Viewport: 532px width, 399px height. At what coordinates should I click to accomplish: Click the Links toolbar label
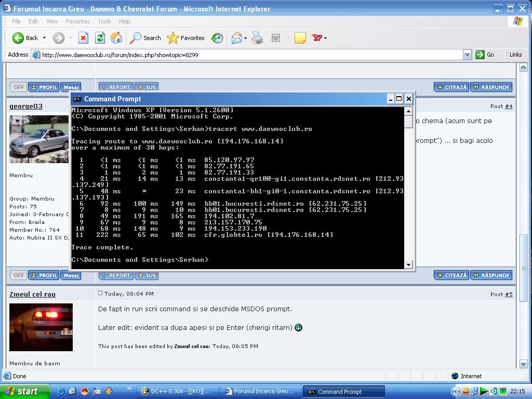(515, 55)
